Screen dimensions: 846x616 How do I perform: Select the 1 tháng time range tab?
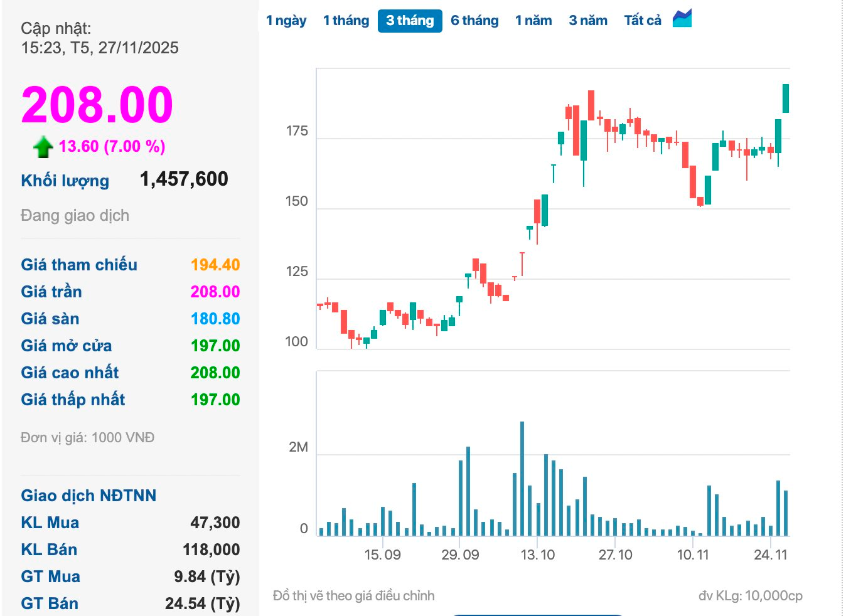[346, 21]
